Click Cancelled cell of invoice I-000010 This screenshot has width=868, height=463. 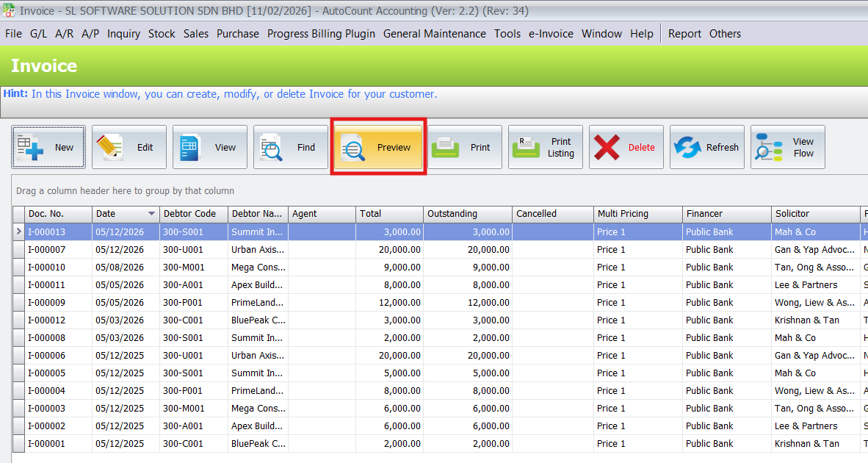click(552, 268)
